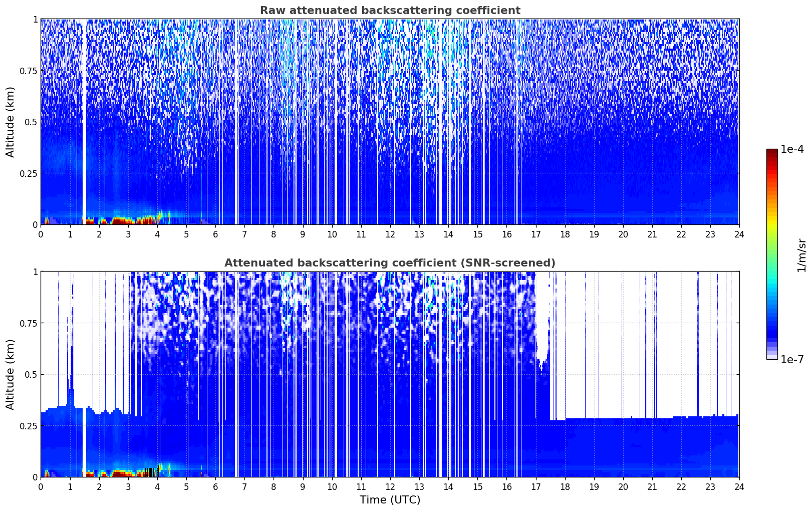
Task: Select the "Time (UTC)" x-axis label
Action: [x=390, y=499]
